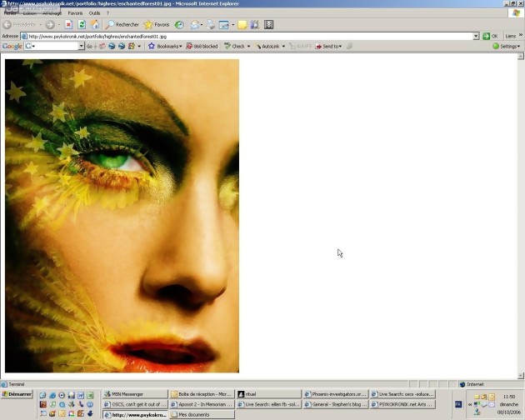Screen dimensions: 525x420
Task: Go to the Home page icon
Action: pyautogui.click(x=94, y=25)
